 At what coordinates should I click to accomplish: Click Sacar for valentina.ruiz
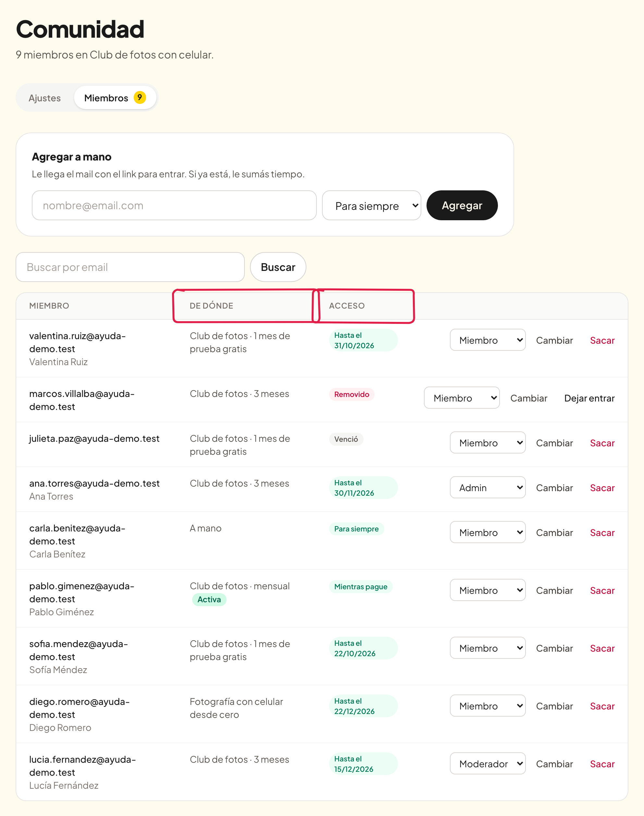click(x=602, y=340)
